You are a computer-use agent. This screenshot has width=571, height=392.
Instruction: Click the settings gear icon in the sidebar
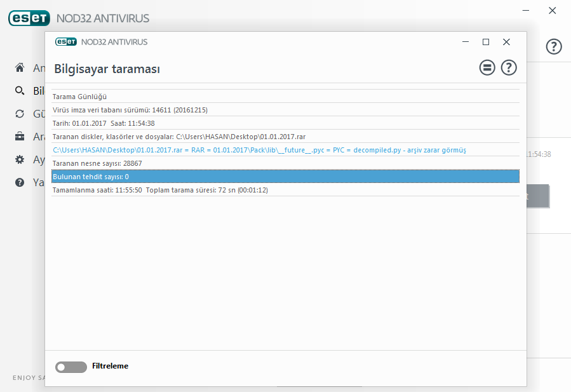(20, 159)
